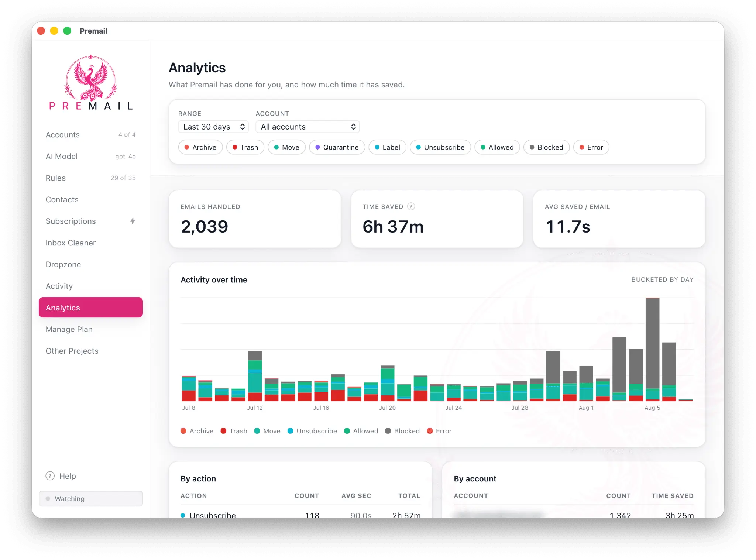756x560 pixels.
Task: Click the Help question mark icon
Action: click(x=50, y=476)
